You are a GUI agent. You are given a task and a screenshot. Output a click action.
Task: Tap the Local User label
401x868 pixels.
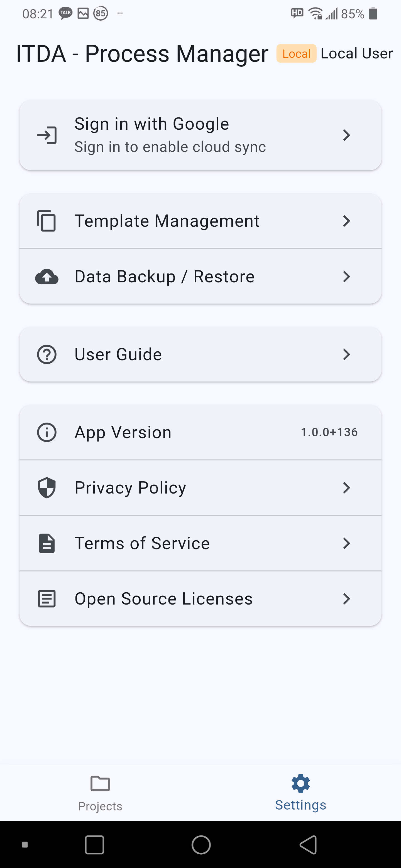356,54
